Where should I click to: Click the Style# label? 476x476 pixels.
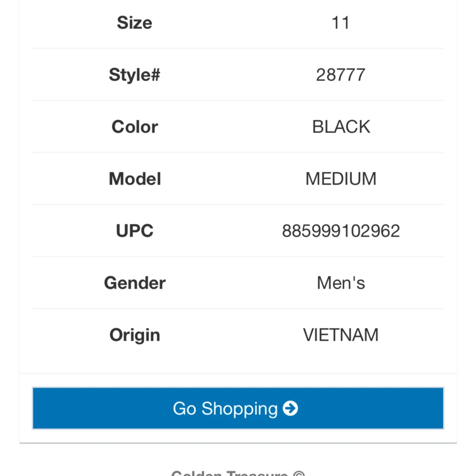coord(135,74)
